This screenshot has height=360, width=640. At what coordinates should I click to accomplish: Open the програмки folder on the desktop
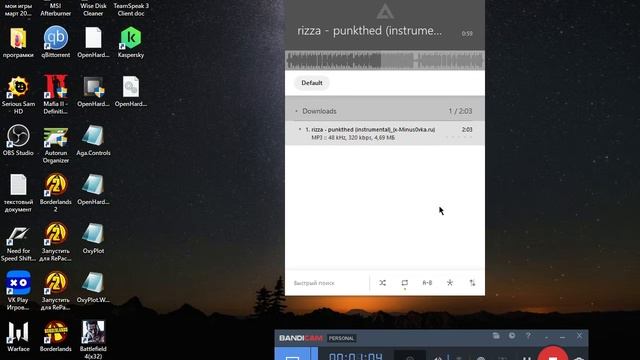click(18, 42)
